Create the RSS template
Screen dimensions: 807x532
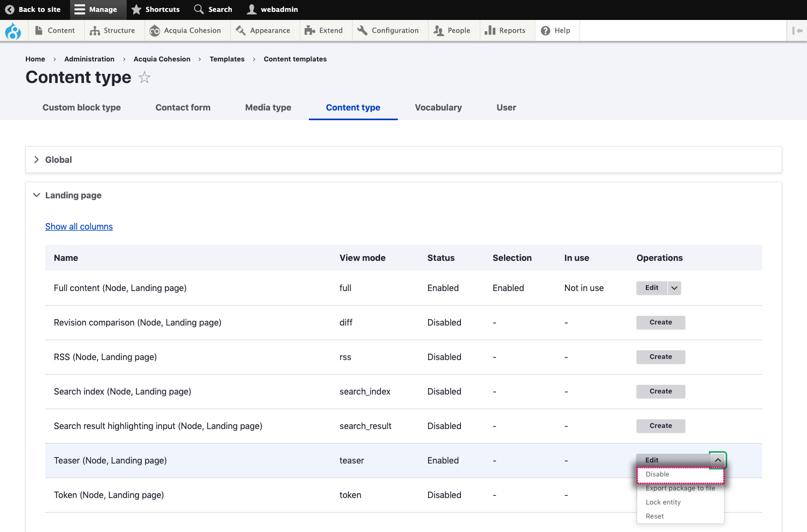[x=661, y=357]
